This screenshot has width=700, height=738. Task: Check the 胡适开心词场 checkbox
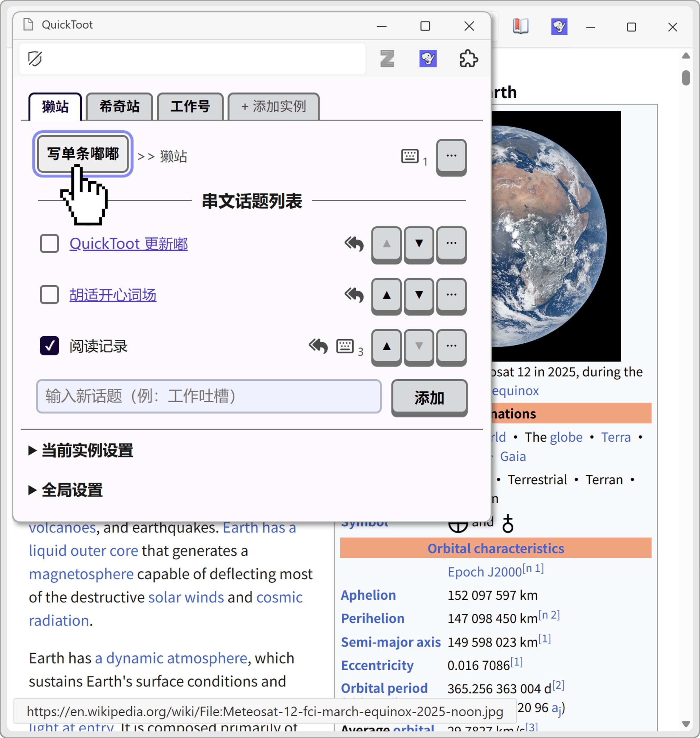point(49,295)
